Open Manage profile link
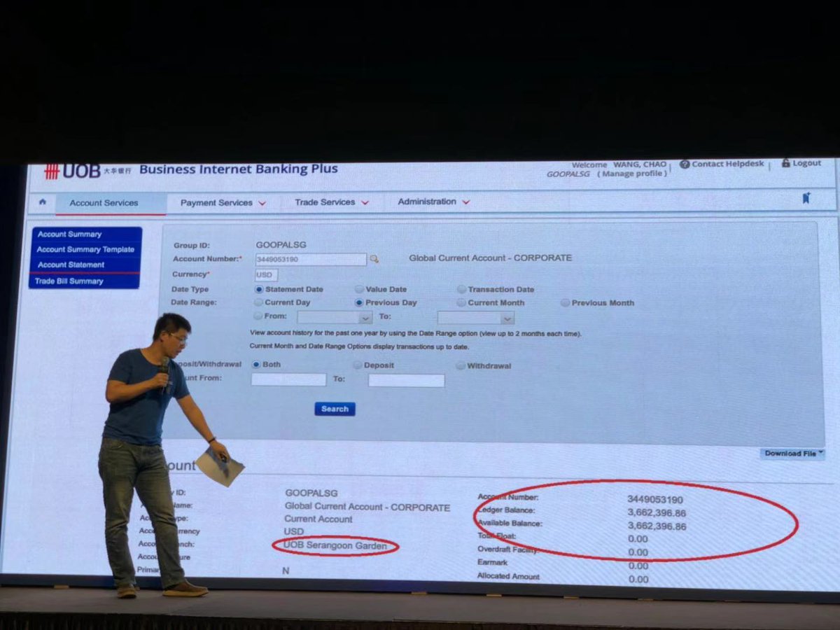The image size is (840, 630). tap(632, 174)
